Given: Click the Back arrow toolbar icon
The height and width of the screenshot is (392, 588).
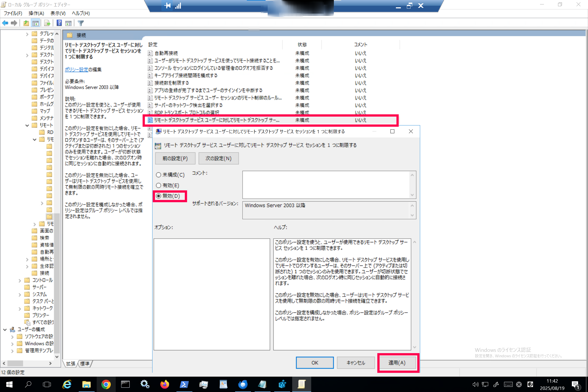Looking at the screenshot, I should pos(5,23).
